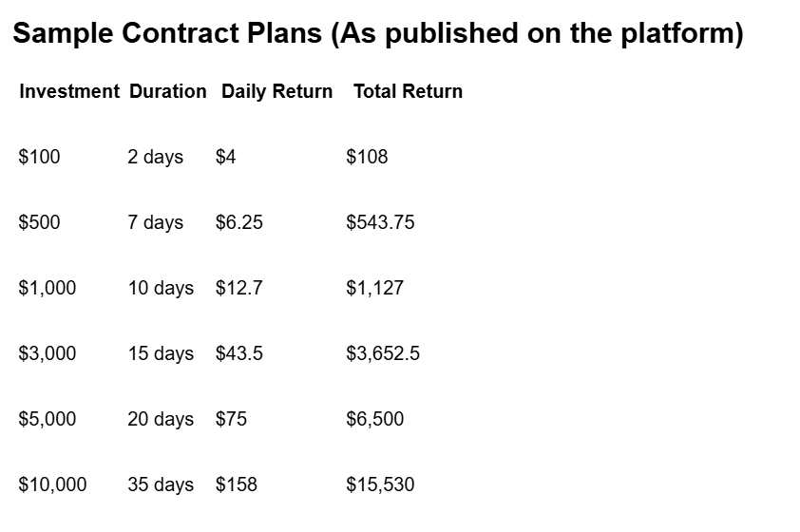Image resolution: width=800 pixels, height=532 pixels.
Task: Select the $6.25 daily return cell
Action: [238, 223]
